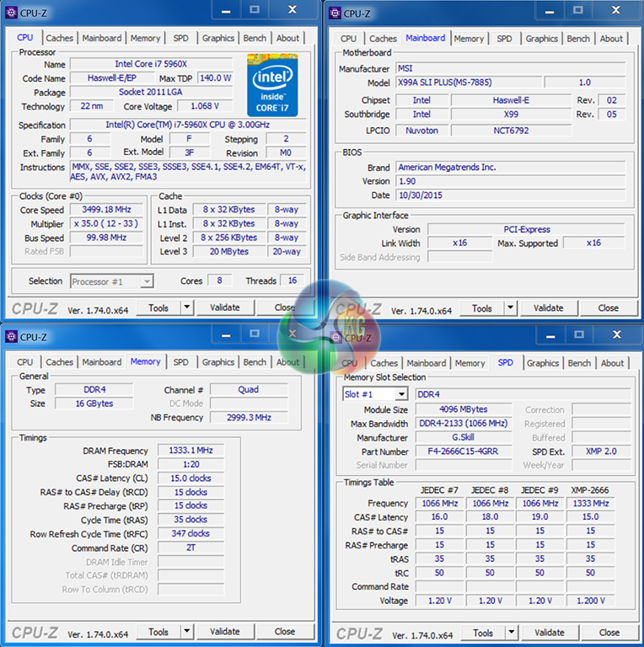Click CPU-Z app icon in top-left window title bar
The height and width of the screenshot is (647, 644).
(x=11, y=13)
